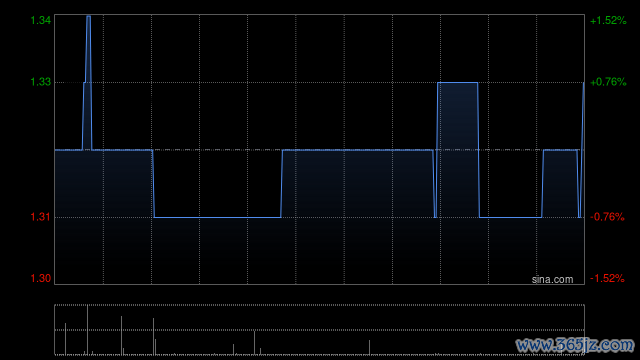This screenshot has width=640, height=360.
Task: Click the 1.33 price axis label
Action: pos(41,82)
